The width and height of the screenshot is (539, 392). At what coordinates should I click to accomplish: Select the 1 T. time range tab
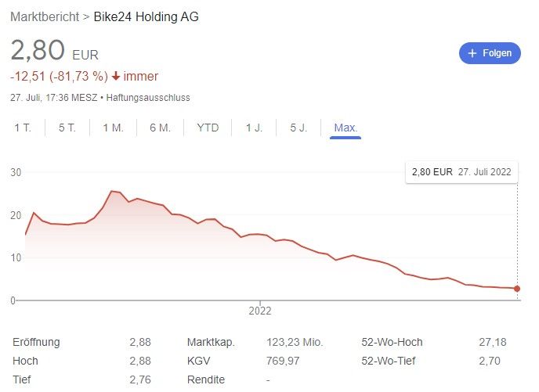[x=22, y=128]
